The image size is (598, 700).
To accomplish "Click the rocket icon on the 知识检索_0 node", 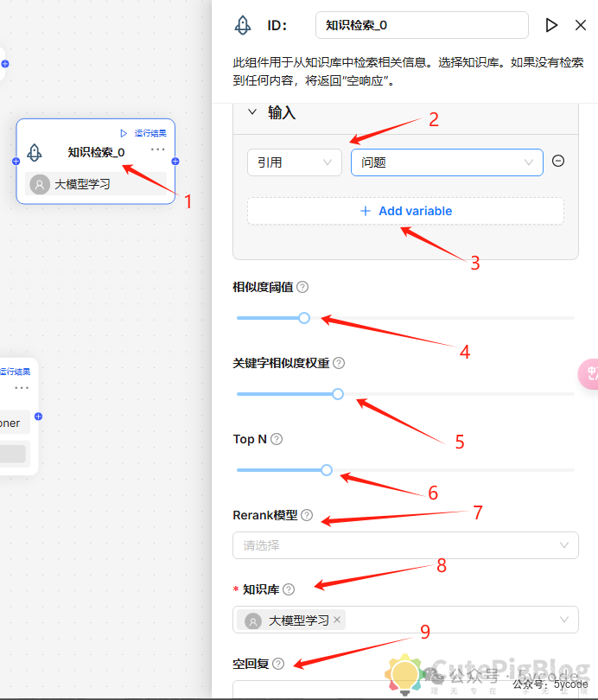I will [35, 152].
